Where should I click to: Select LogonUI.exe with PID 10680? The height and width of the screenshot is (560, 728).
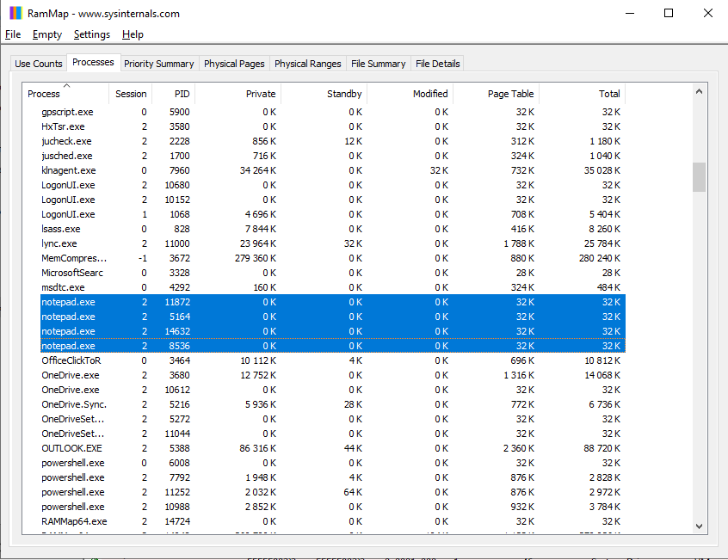click(x=333, y=185)
